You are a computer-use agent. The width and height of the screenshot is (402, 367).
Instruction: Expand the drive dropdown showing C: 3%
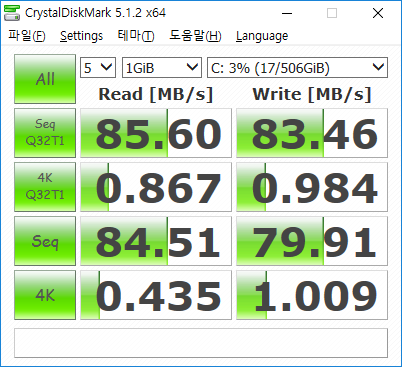pos(298,68)
